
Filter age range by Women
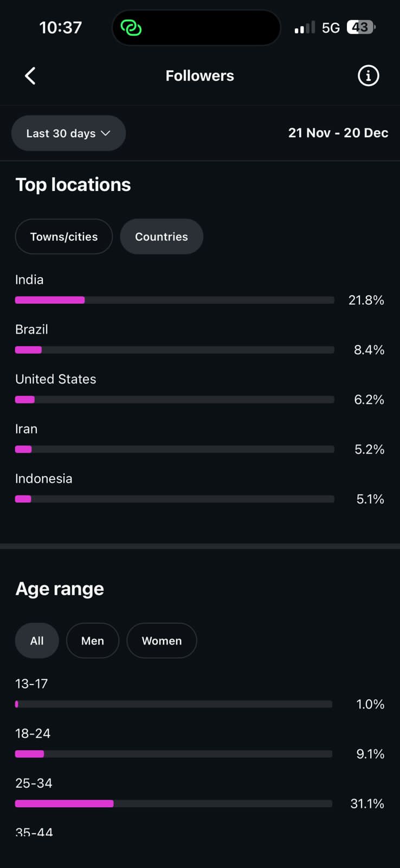coord(162,641)
